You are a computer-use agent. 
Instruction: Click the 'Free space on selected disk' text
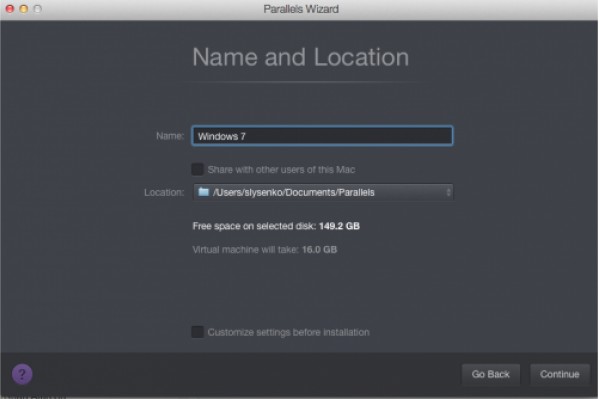pos(276,226)
